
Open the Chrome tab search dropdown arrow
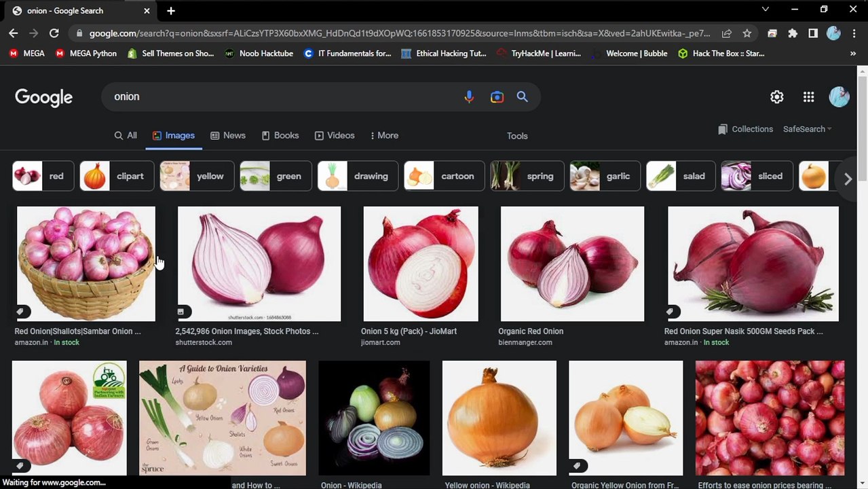766,10
